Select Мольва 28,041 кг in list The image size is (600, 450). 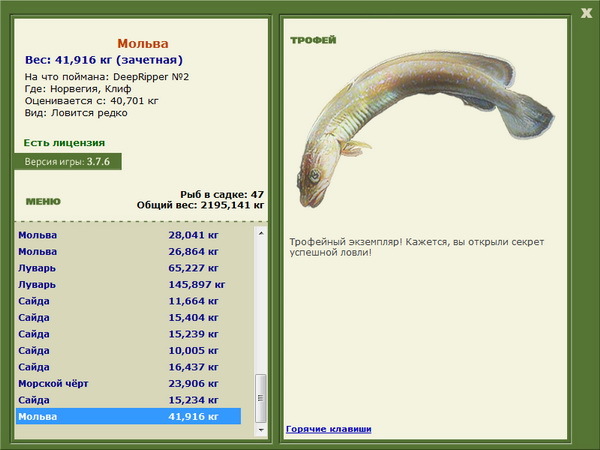(x=129, y=235)
